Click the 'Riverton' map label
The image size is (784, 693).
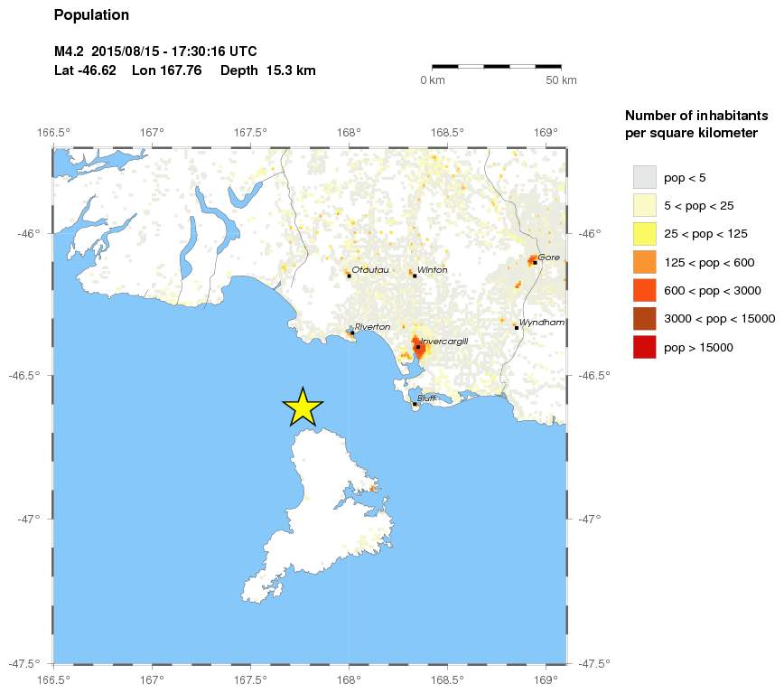tap(372, 327)
